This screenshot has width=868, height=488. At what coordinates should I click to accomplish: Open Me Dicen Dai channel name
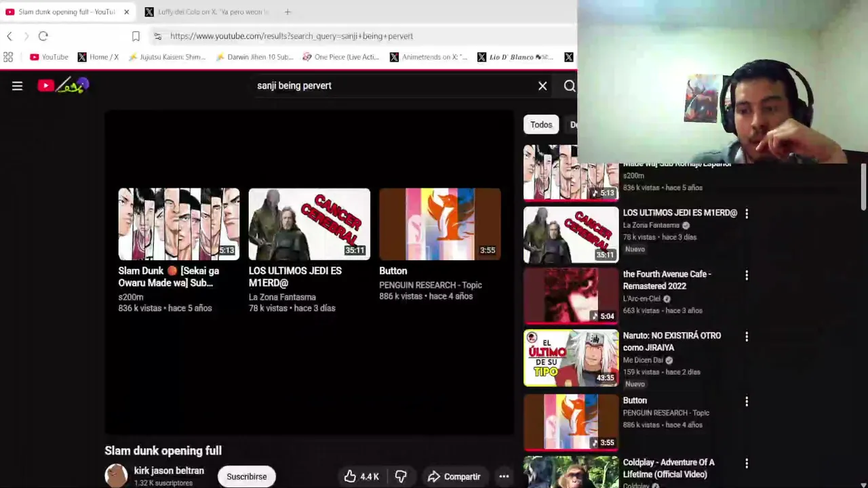(x=643, y=361)
